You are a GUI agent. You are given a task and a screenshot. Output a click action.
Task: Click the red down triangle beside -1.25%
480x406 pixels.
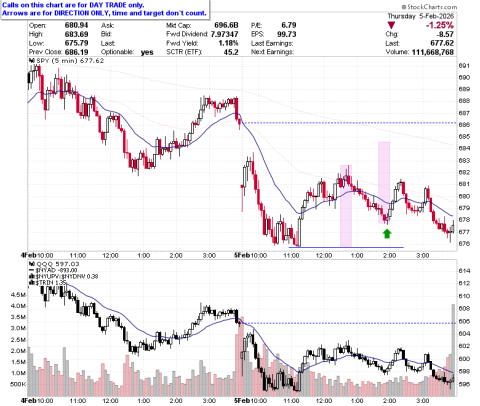pyautogui.click(x=391, y=25)
